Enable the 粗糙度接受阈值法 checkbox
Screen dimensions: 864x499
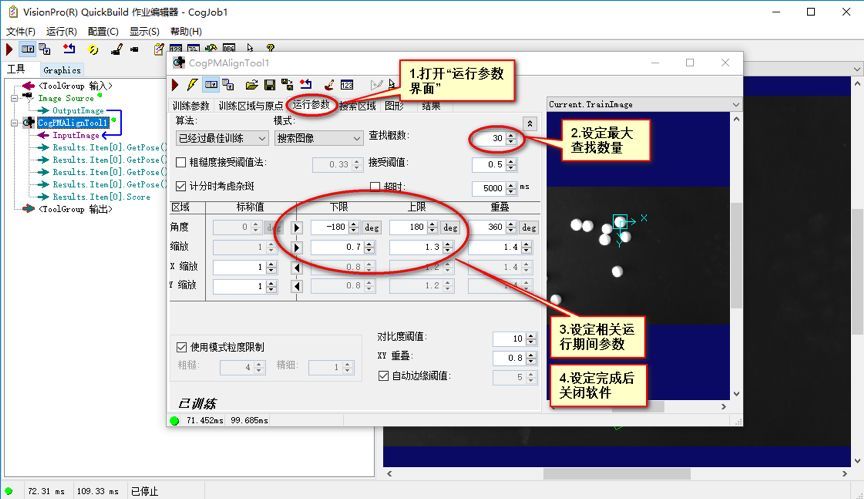[x=181, y=162]
